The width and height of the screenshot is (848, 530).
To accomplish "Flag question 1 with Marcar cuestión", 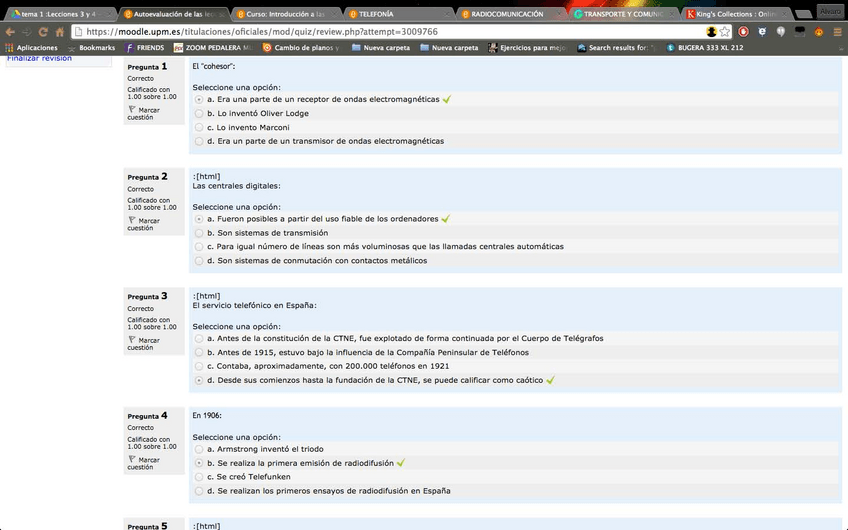I will click(x=149, y=112).
